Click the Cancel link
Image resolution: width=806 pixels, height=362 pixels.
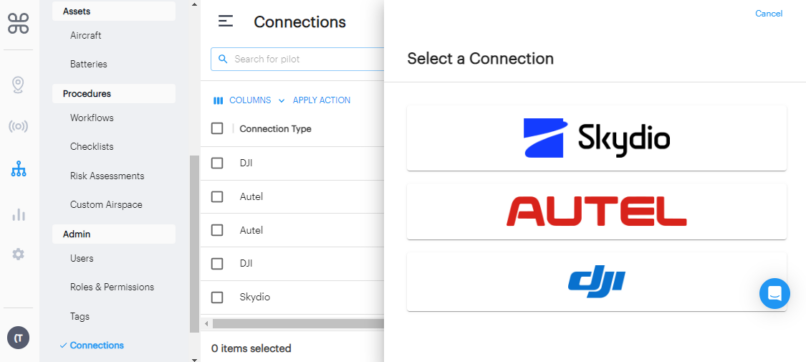click(768, 13)
